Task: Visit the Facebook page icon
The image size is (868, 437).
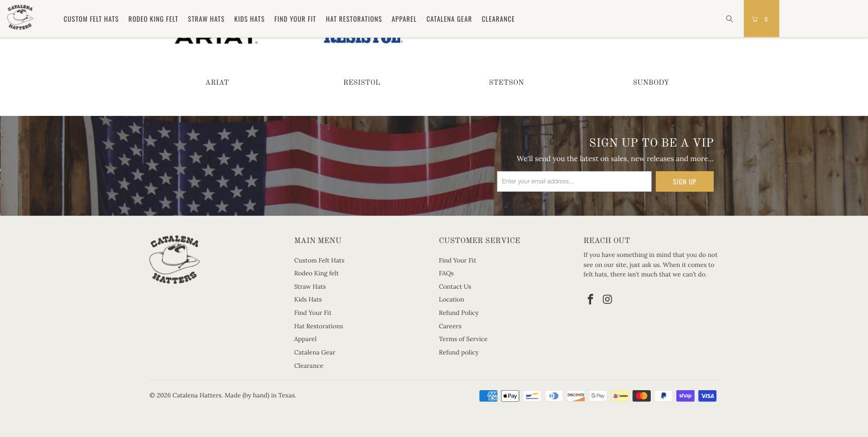Action: click(x=590, y=299)
